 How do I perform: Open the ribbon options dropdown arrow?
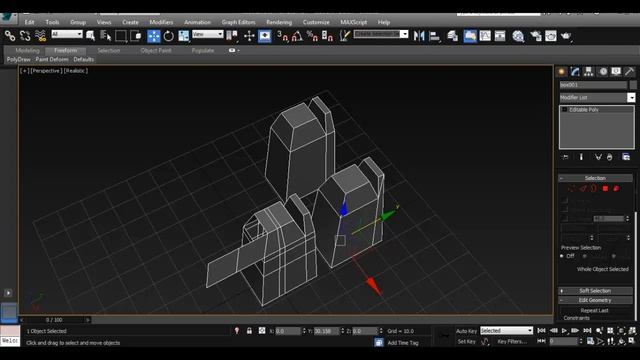(238, 51)
